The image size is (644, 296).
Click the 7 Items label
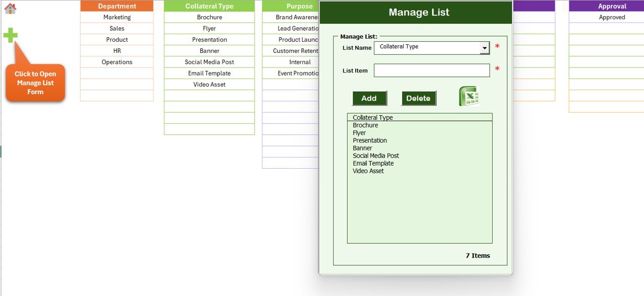(477, 255)
